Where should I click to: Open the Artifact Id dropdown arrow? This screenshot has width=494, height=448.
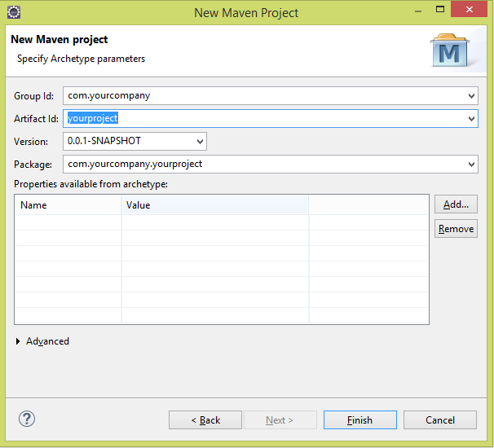point(471,119)
